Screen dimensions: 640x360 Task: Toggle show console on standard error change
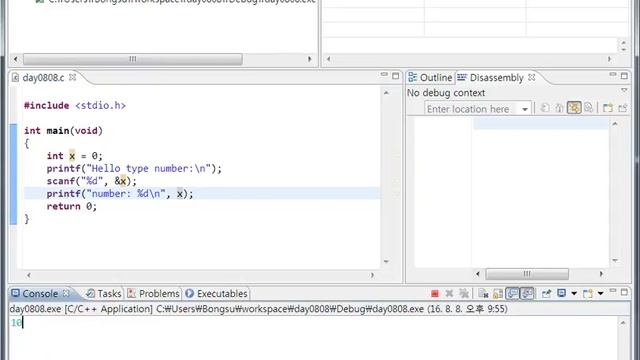tap(527, 293)
